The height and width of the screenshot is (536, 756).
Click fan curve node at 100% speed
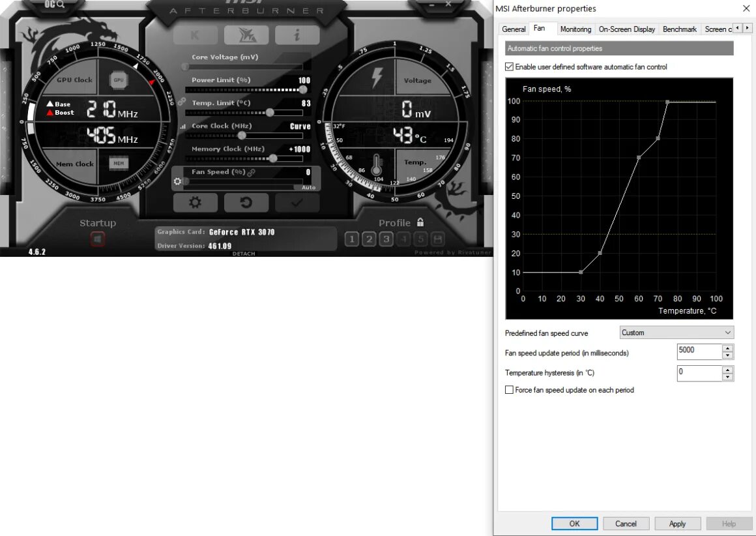667,102
